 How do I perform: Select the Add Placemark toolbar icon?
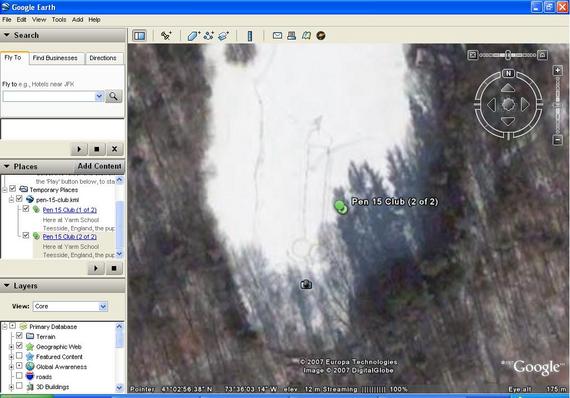pos(166,36)
